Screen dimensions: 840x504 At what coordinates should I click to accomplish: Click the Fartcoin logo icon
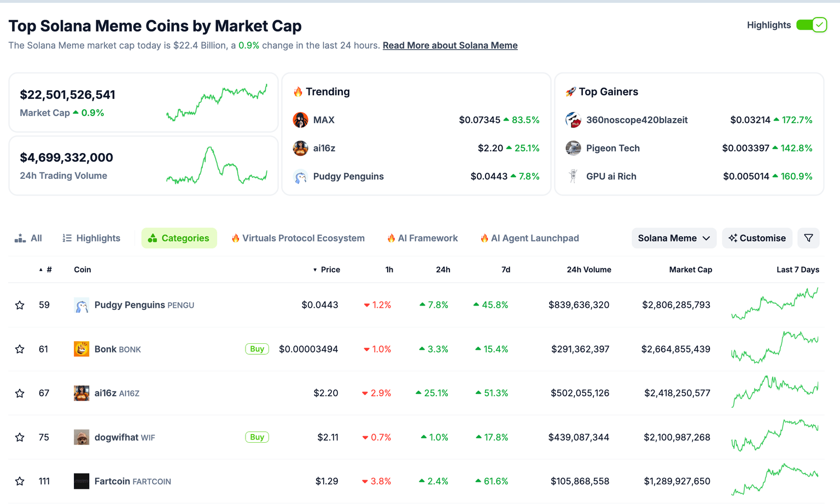(81, 481)
